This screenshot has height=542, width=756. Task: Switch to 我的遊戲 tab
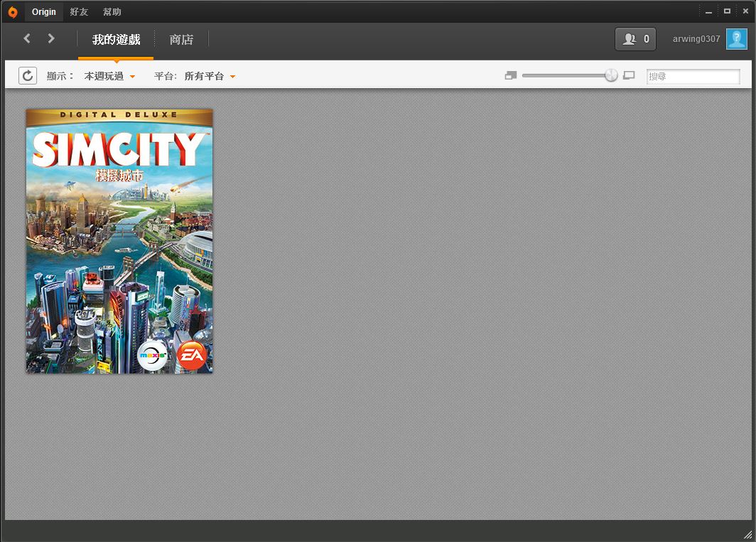point(117,40)
